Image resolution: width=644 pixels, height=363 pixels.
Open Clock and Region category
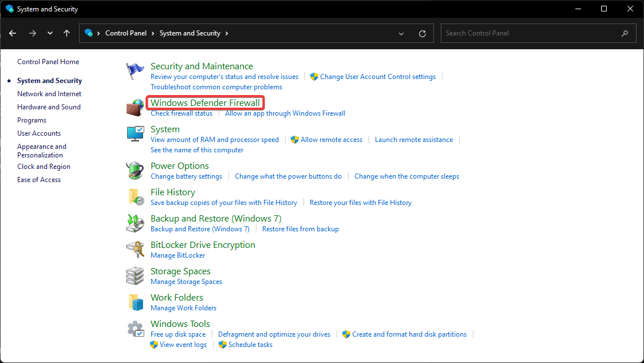(x=44, y=166)
